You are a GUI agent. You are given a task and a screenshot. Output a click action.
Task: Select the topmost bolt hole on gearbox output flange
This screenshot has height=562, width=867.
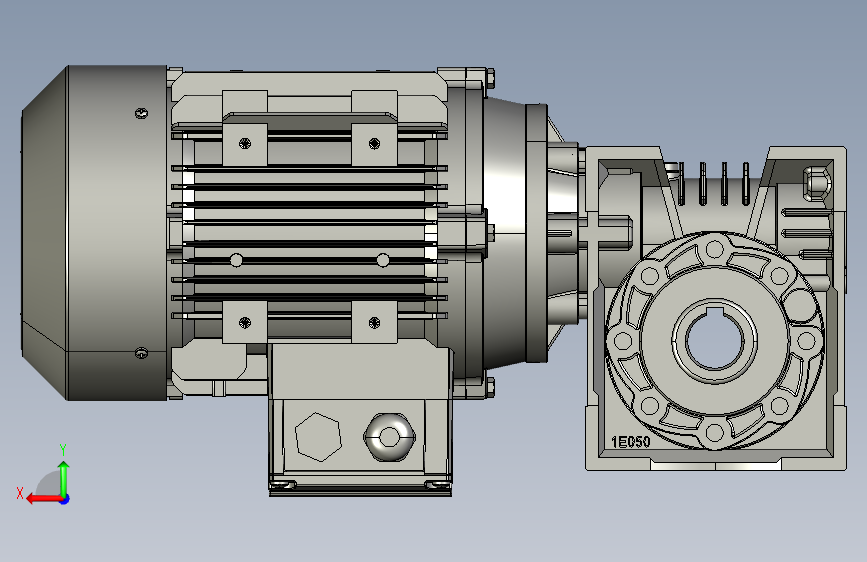click(714, 248)
